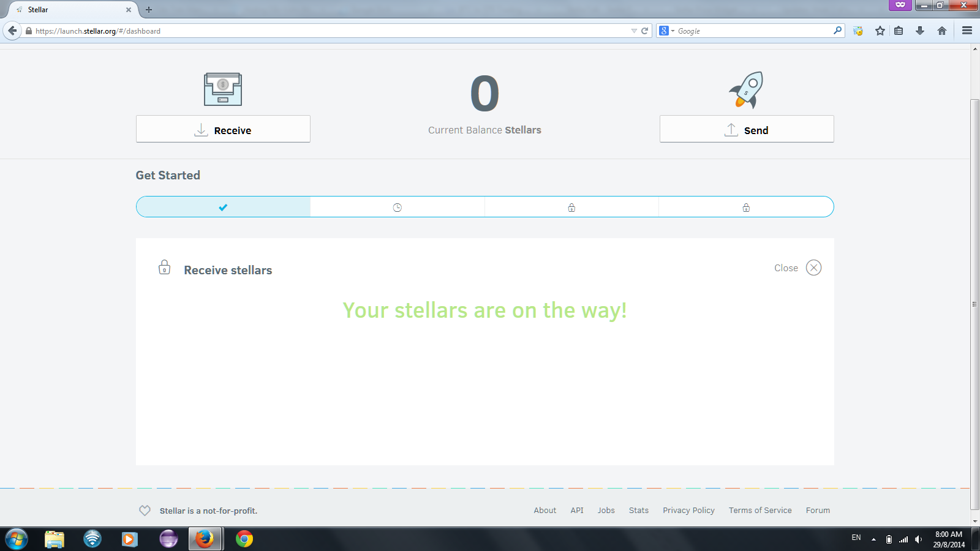Click the Close text label
The width and height of the screenshot is (980, 551).
[786, 268]
